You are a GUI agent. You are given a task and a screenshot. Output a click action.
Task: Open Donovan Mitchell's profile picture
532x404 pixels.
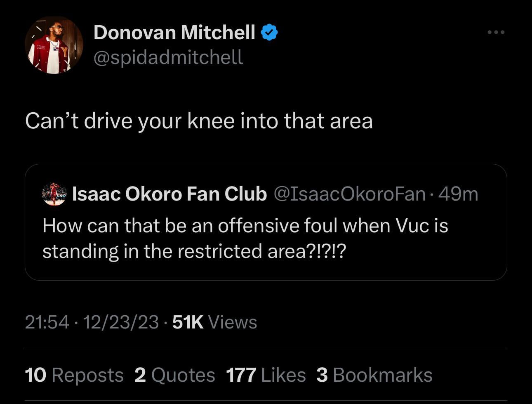point(54,46)
